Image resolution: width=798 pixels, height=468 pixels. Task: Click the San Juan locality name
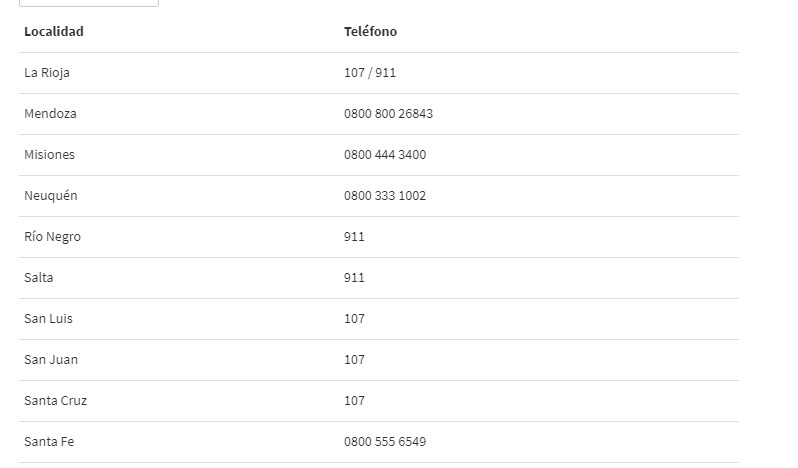tap(51, 360)
